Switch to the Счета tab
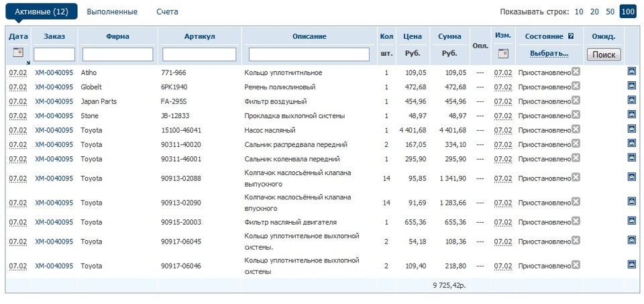 (167, 11)
